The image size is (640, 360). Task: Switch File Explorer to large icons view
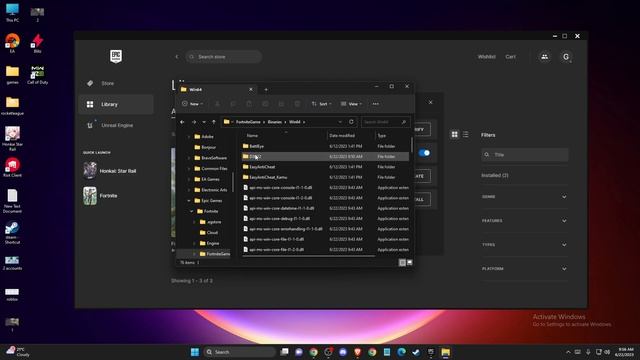[x=409, y=262]
